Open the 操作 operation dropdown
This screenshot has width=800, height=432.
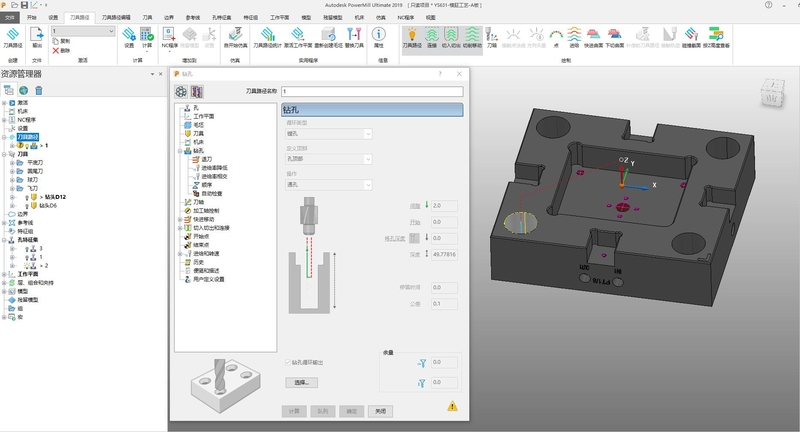point(329,185)
